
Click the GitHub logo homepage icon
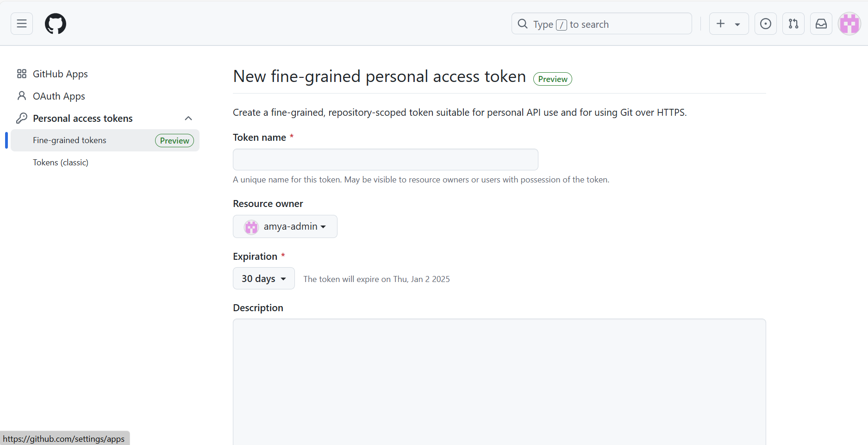(x=56, y=24)
